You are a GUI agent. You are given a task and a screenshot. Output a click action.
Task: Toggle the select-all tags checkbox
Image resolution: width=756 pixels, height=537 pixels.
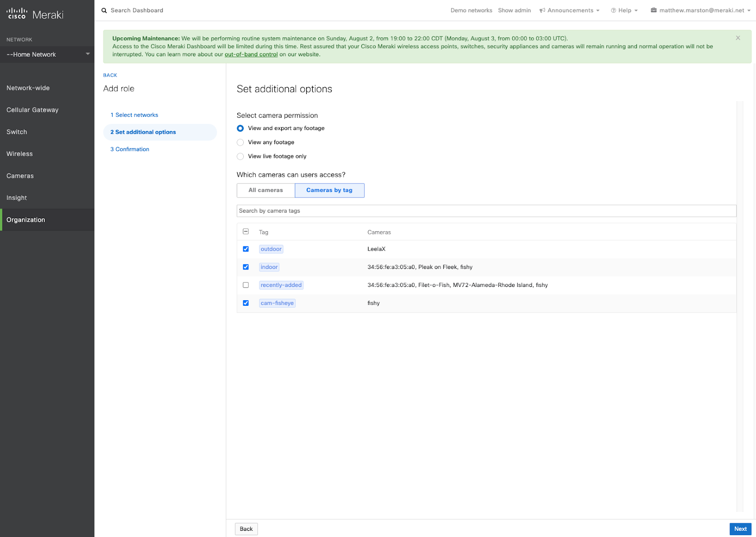click(x=246, y=232)
